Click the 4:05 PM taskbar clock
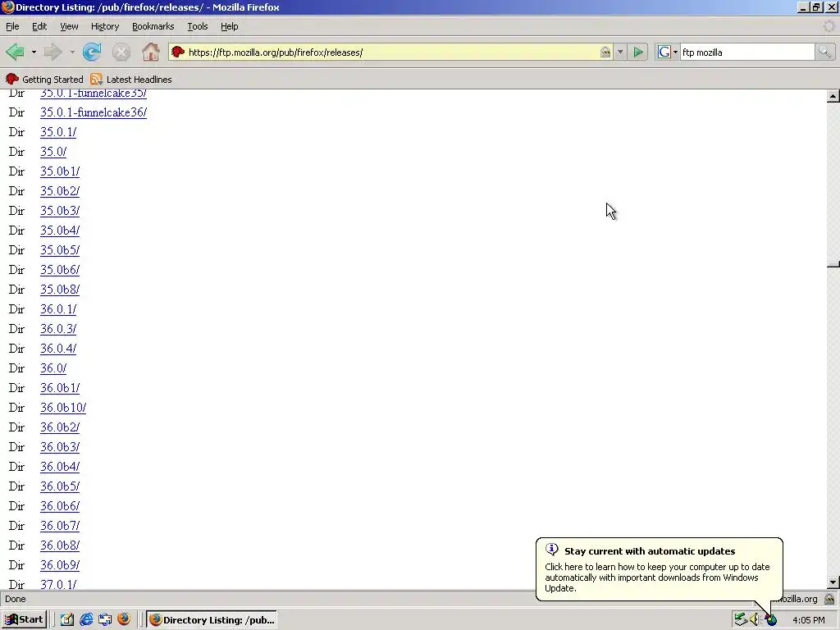This screenshot has height=630, width=840. 808,620
